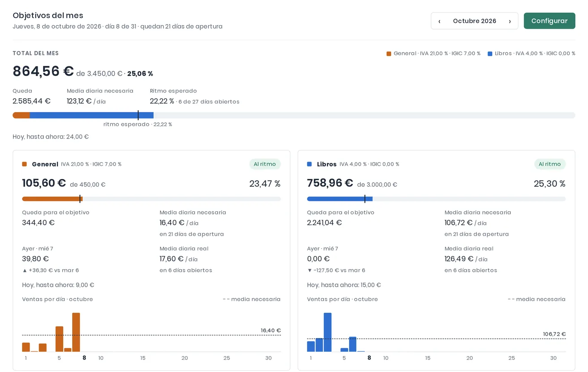This screenshot has height=372, width=588.
Task: Click the 16,40 € dashed line label
Action: coord(271,330)
